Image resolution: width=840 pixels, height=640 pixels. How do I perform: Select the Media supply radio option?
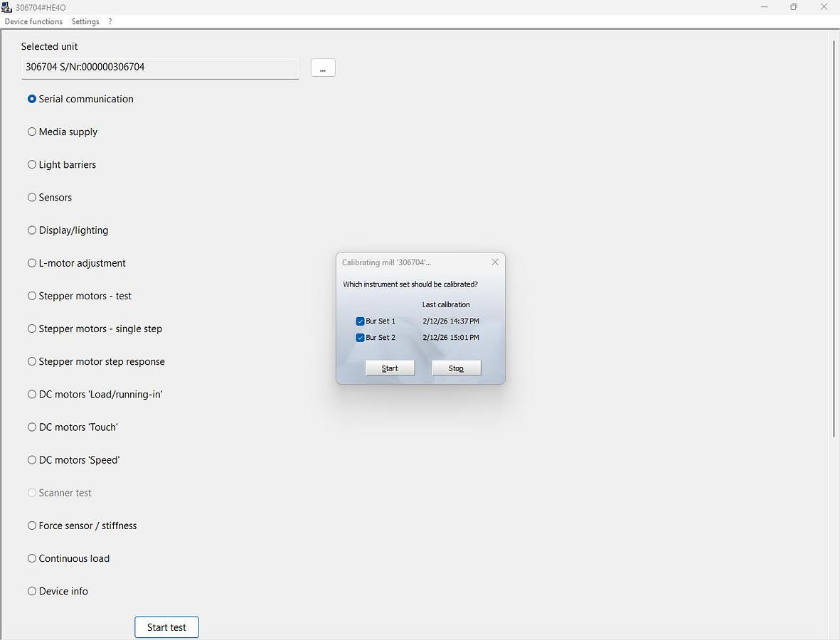32,132
